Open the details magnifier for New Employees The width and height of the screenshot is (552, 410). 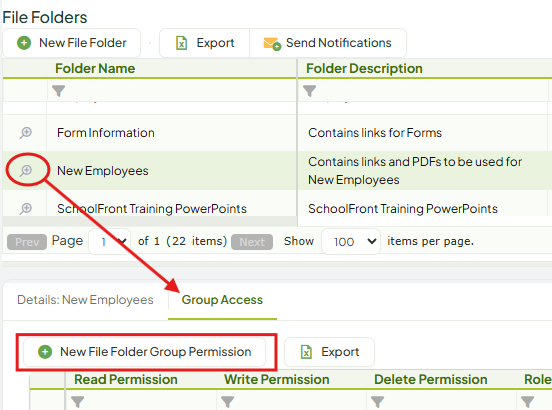(x=26, y=171)
